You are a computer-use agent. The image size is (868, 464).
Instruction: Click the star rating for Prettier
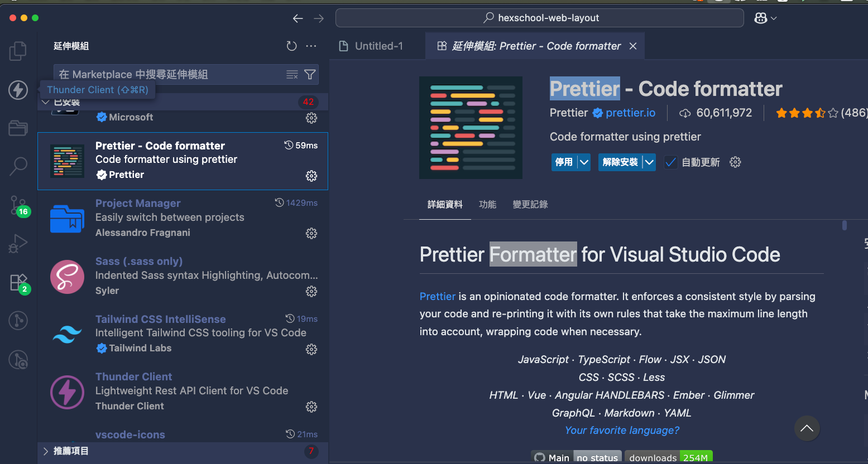point(807,113)
